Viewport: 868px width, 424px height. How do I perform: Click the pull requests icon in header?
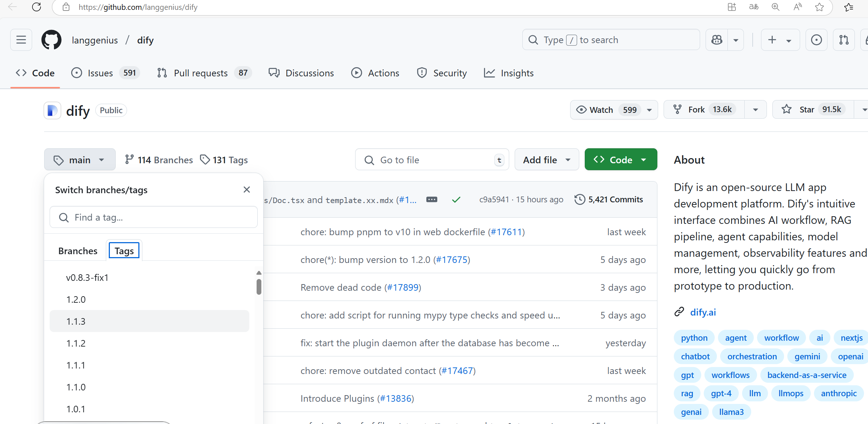(x=844, y=40)
